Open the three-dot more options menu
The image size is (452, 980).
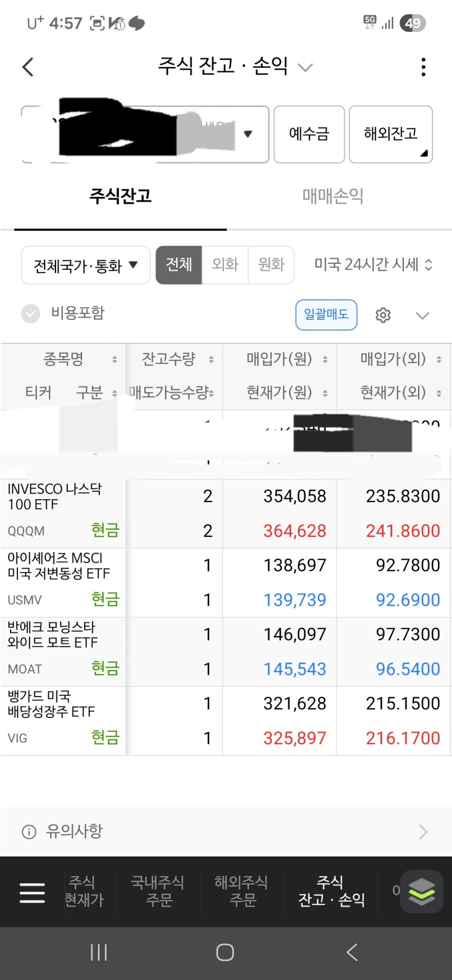click(x=423, y=67)
